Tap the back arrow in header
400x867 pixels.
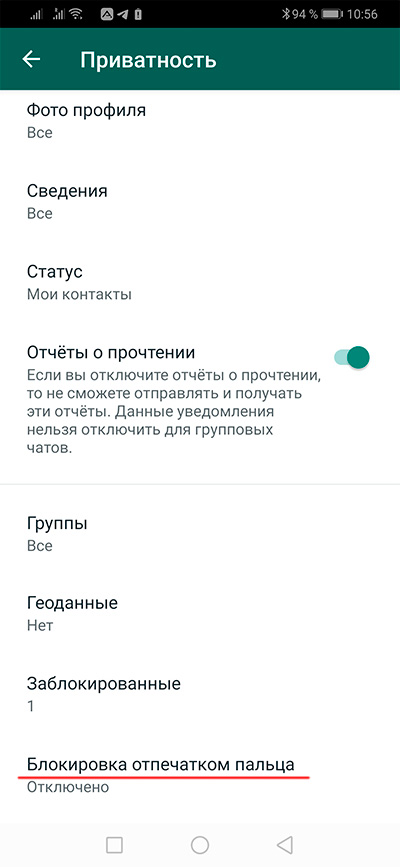point(32,59)
